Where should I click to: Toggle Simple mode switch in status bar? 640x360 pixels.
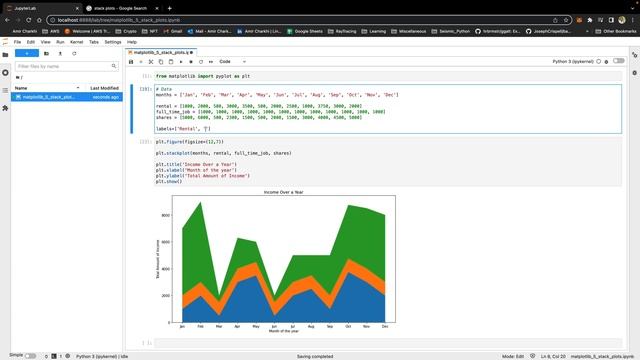coord(30,356)
